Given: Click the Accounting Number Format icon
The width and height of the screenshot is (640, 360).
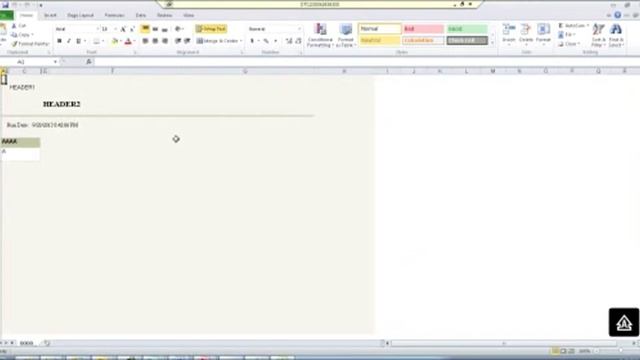Looking at the screenshot, I should (x=252, y=41).
